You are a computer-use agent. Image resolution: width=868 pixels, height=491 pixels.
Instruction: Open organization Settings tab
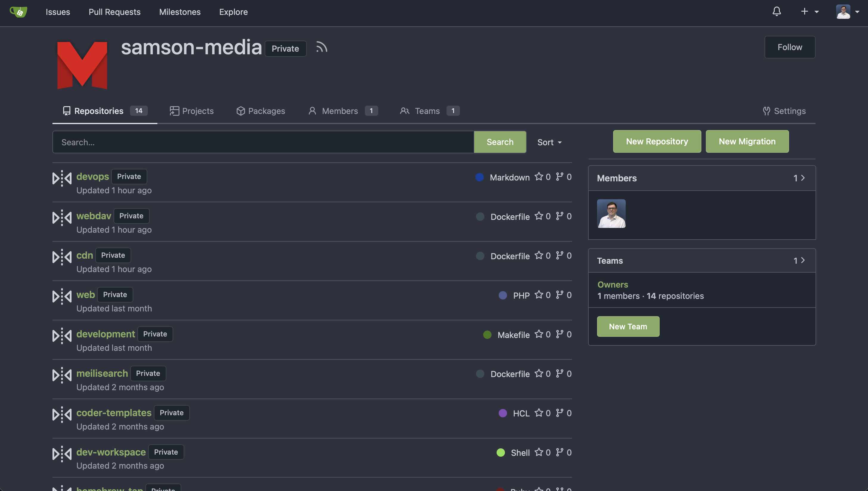click(784, 111)
